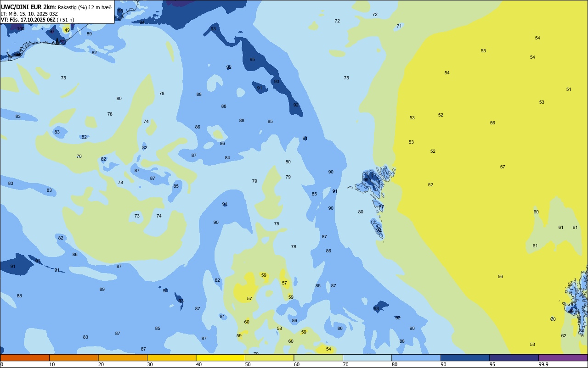This screenshot has height=368, width=588.
Task: Click the navy 95–99.9 legend swatch
Action: tap(514, 357)
